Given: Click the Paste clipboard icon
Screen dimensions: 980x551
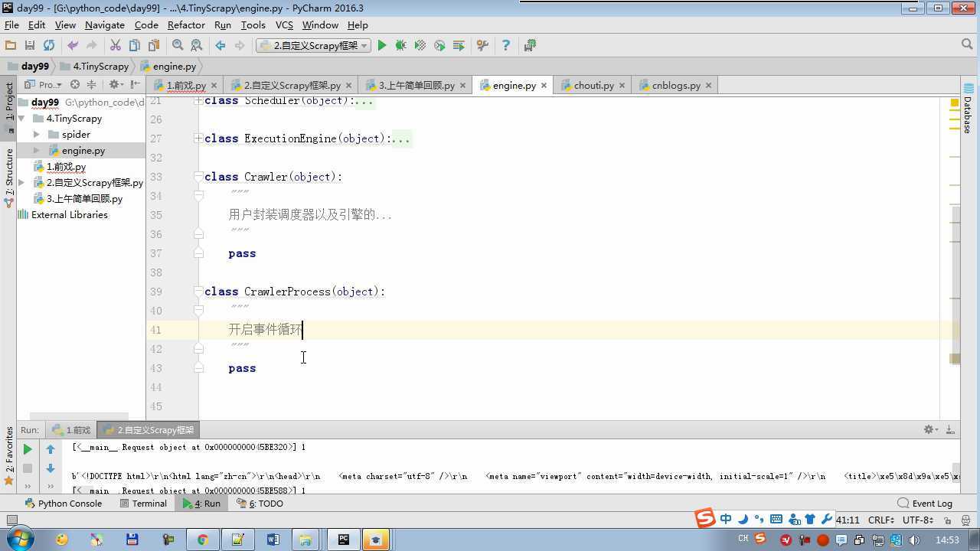Looking at the screenshot, I should [154, 46].
